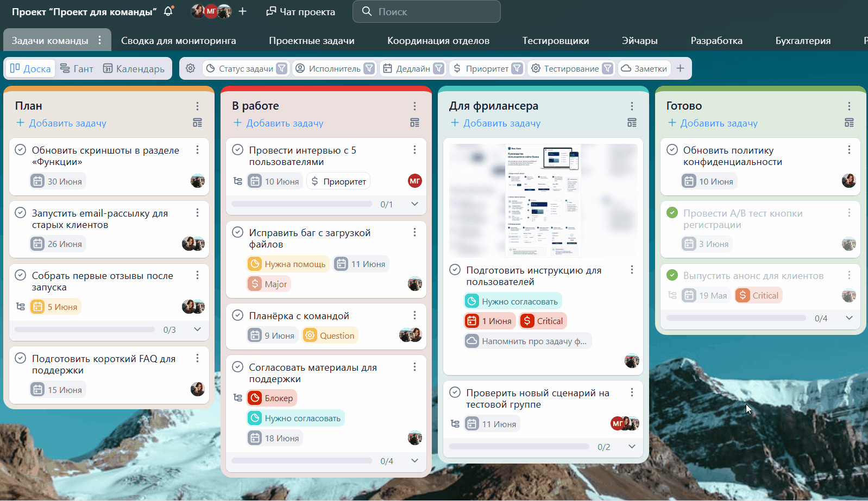Open the Задачи команды tab options menu
The width and height of the screenshot is (868, 501).
tap(100, 40)
